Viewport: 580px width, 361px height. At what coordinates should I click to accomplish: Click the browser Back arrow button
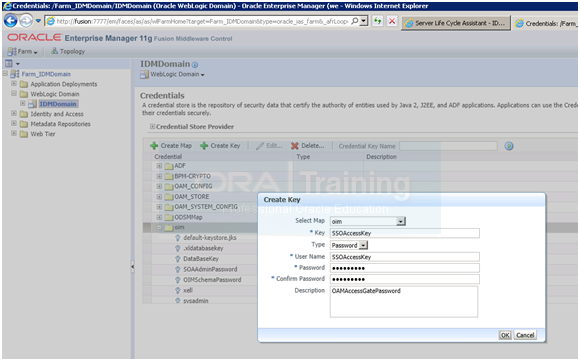10,21
